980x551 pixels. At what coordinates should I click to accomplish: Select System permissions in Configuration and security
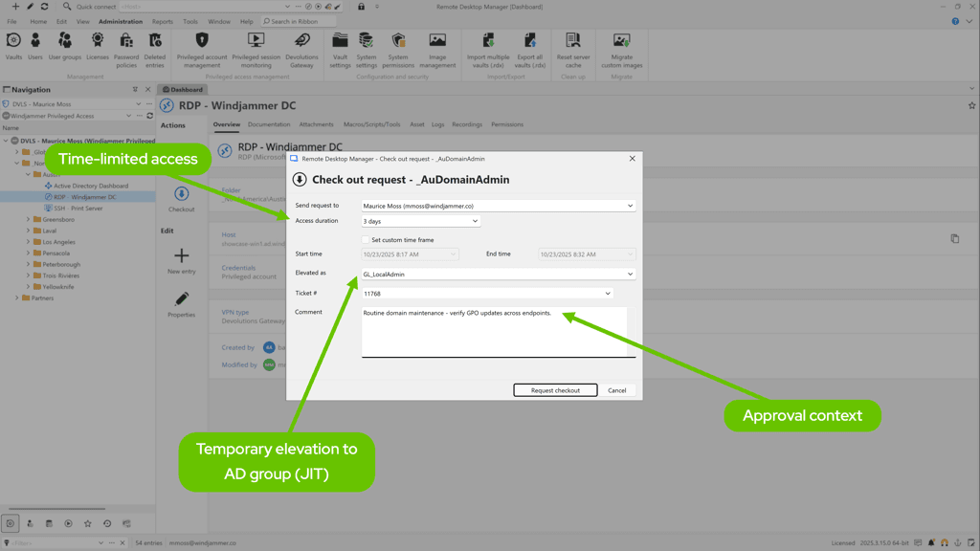pos(399,47)
